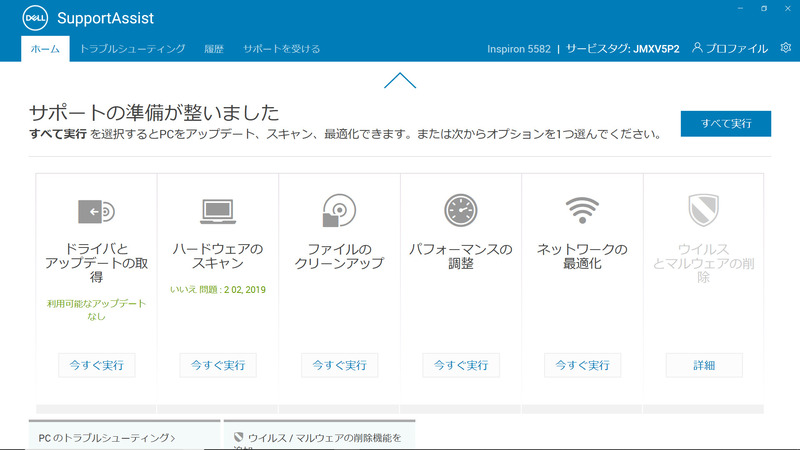Collapse the panel with the up chevron

point(400,81)
